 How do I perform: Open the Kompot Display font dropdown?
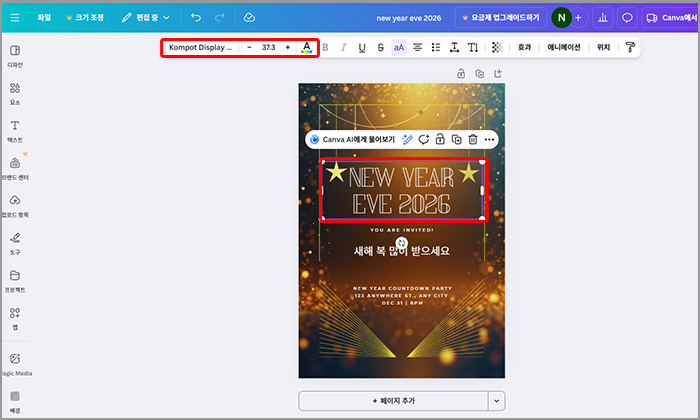coord(200,47)
